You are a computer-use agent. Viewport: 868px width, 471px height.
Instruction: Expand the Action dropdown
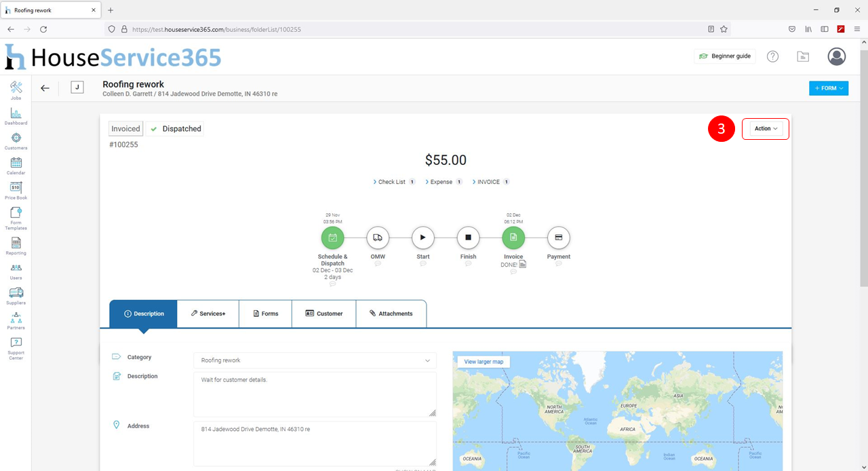766,128
